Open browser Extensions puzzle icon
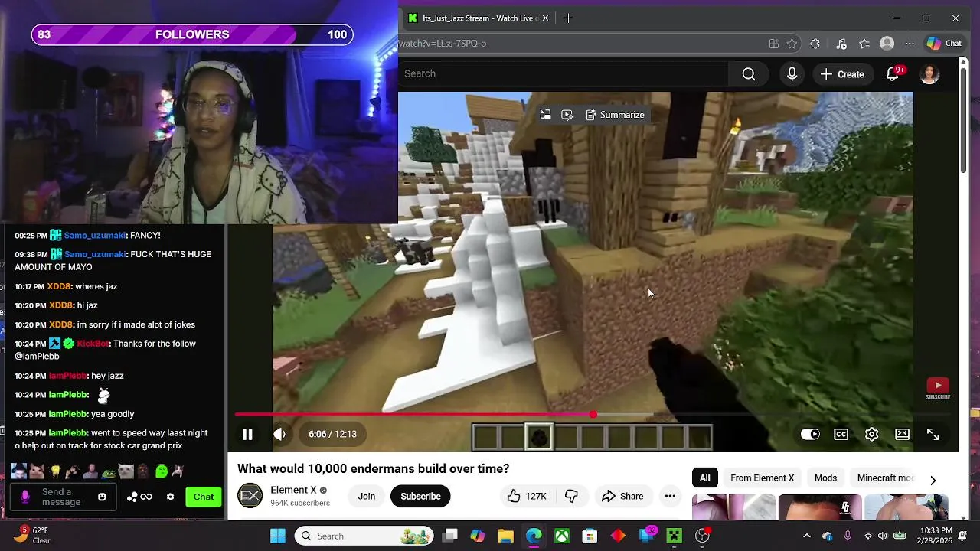 [815, 44]
